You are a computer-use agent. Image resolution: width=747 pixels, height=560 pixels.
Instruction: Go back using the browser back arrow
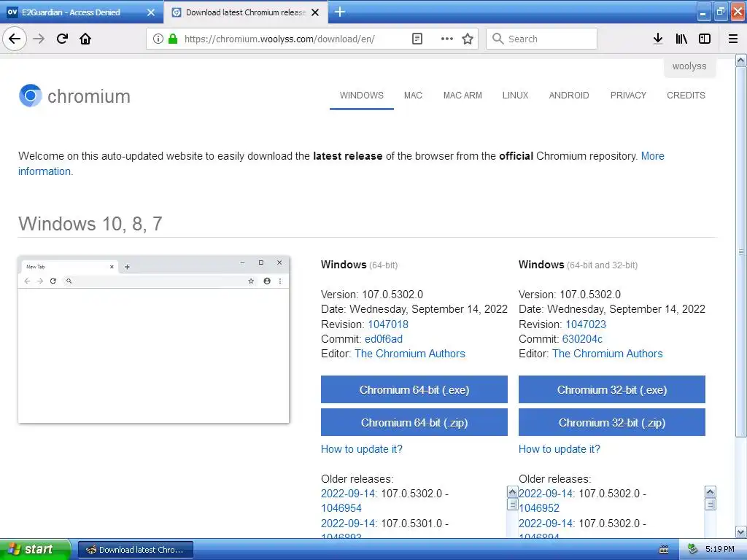[x=15, y=39]
